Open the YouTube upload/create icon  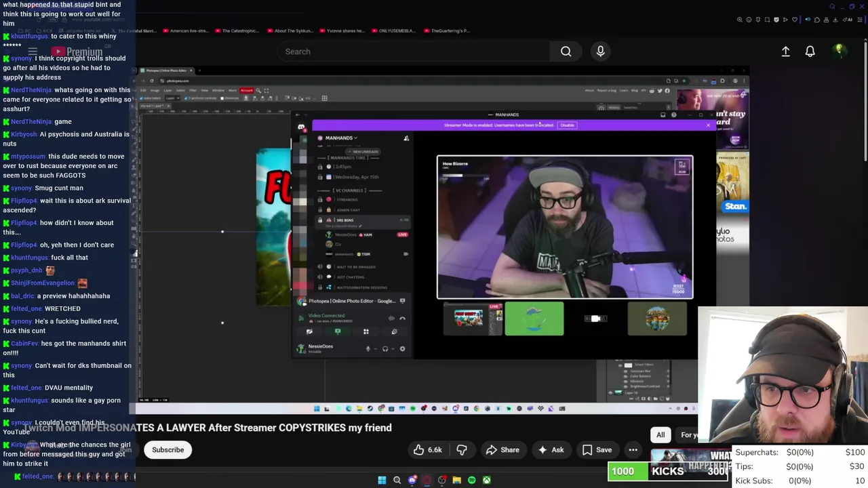click(785, 52)
